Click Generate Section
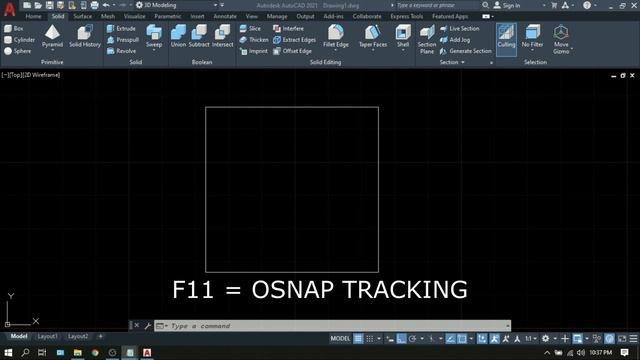The image size is (640, 360). 466,51
